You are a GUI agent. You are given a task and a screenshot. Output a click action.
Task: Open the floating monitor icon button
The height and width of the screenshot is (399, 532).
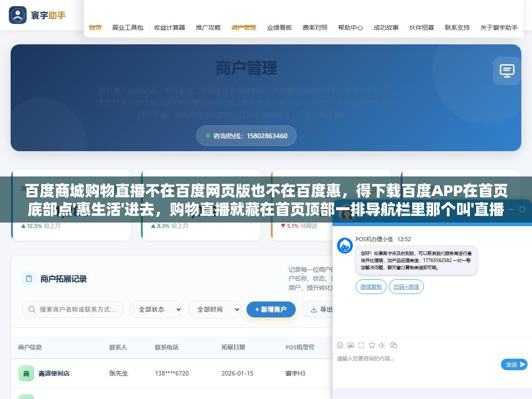pyautogui.click(x=507, y=70)
